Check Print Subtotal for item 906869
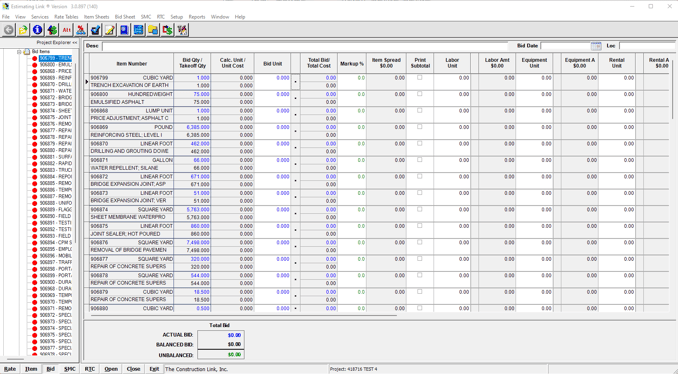Image resolution: width=678 pixels, height=374 pixels. 419,127
